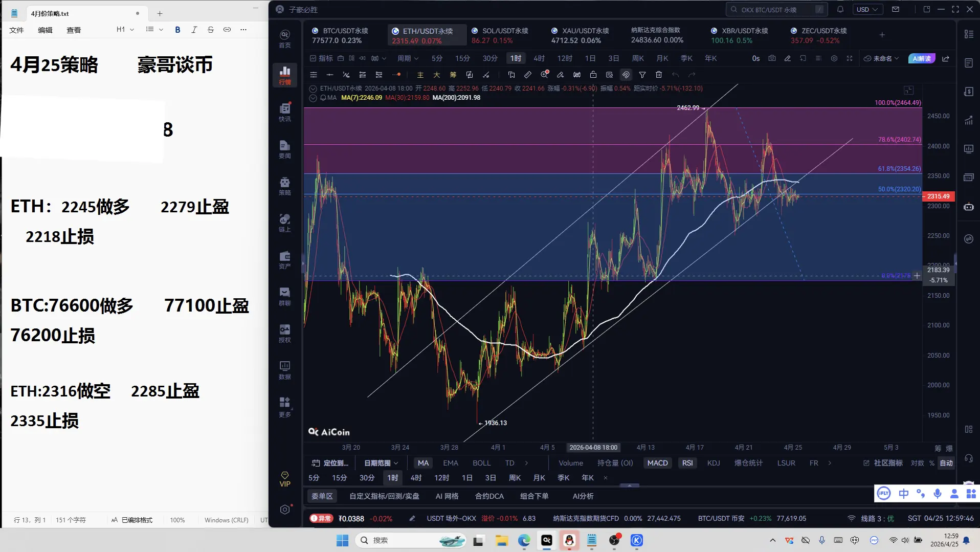The image size is (980, 552).
Task: Toggle the MA indicator button
Action: [423, 463]
